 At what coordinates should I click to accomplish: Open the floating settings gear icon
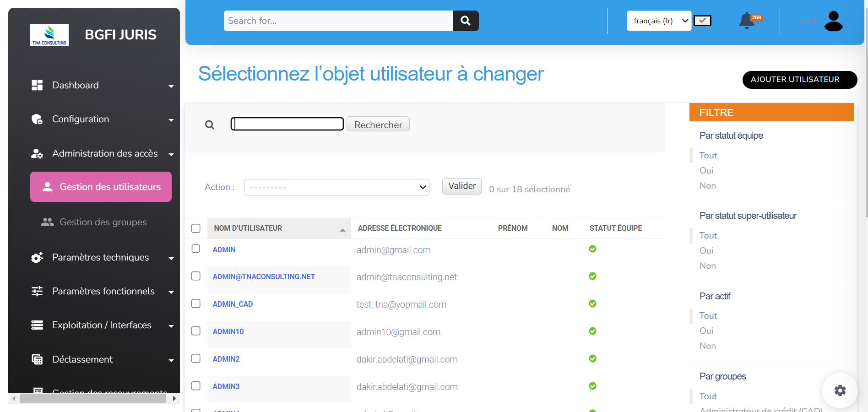pyautogui.click(x=840, y=390)
